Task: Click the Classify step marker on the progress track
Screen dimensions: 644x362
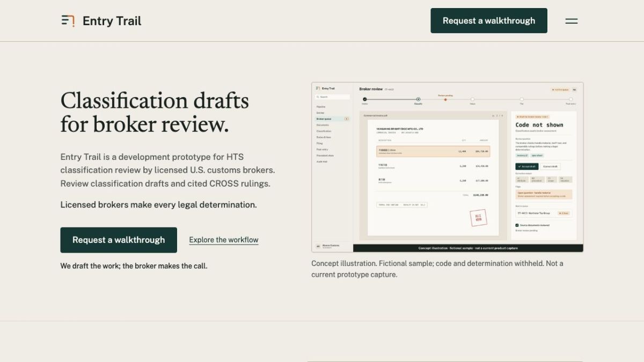Action: tap(418, 99)
